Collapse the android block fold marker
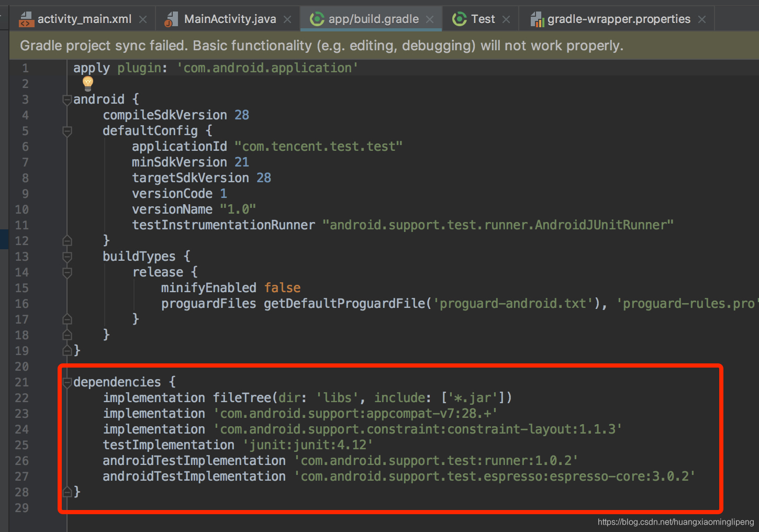 (66, 99)
